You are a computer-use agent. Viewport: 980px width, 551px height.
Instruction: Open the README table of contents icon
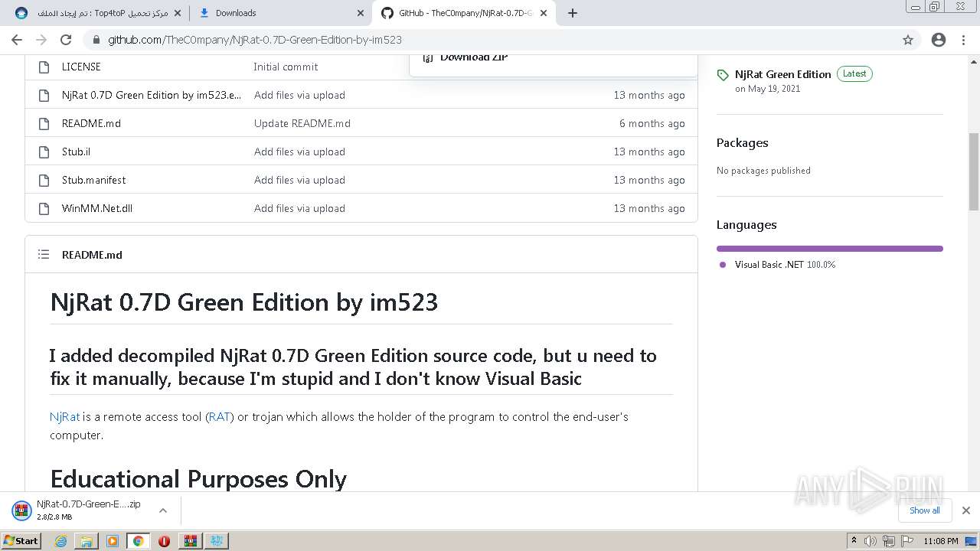pos(44,254)
